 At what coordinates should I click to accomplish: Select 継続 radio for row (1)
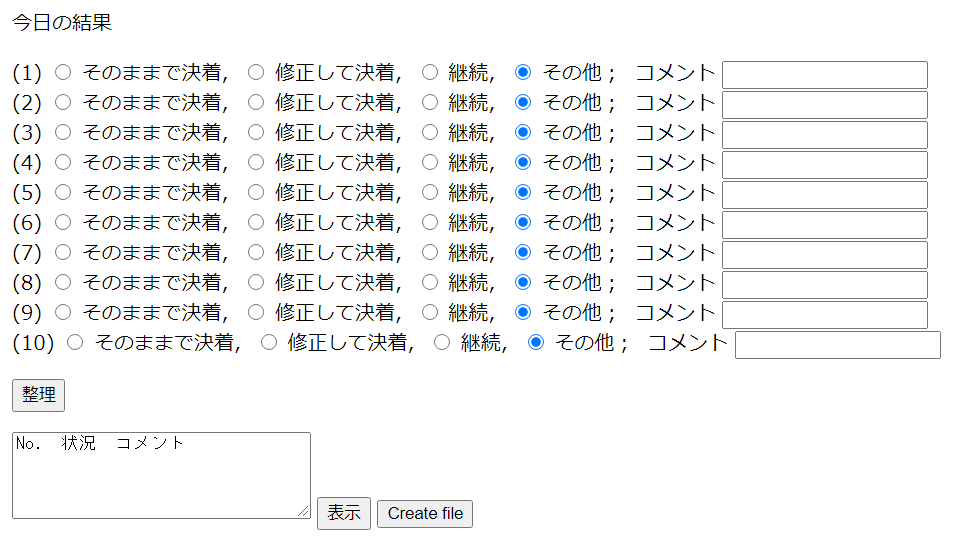pos(430,72)
